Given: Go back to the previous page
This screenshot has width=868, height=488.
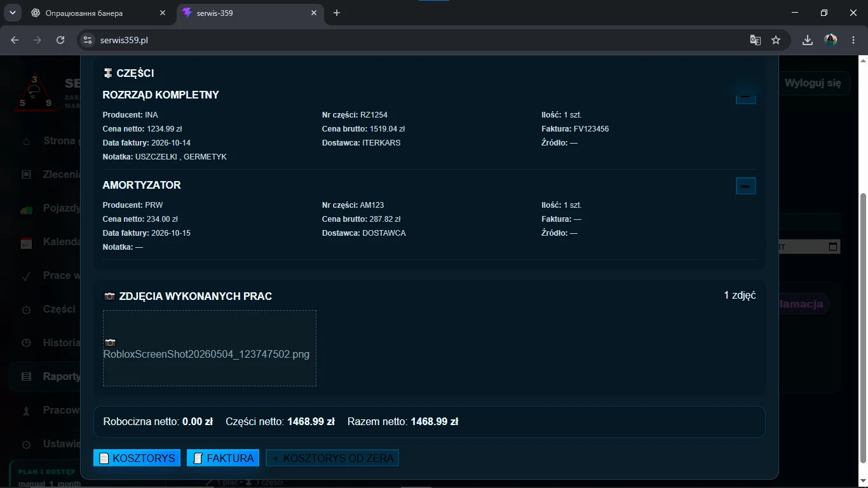Looking at the screenshot, I should [15, 40].
